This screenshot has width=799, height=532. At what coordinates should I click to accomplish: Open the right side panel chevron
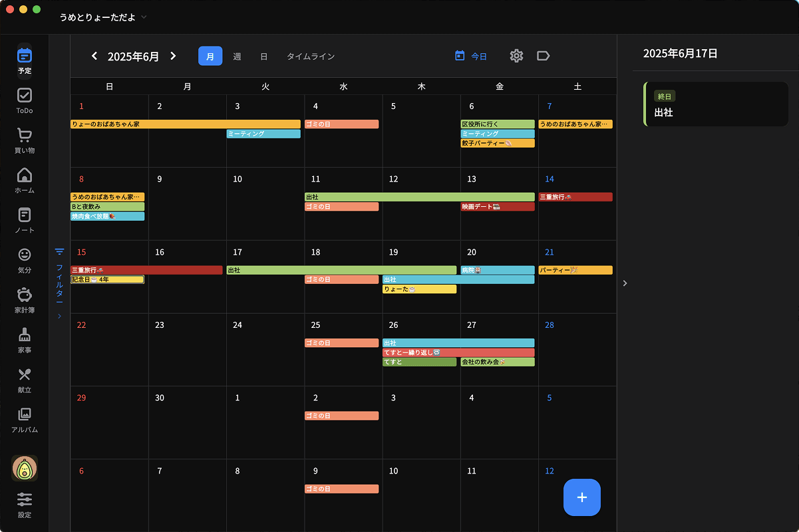[x=624, y=283]
